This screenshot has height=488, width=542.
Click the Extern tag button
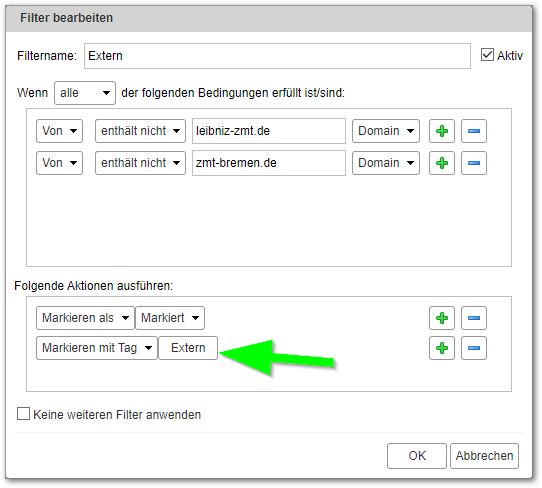pyautogui.click(x=188, y=348)
